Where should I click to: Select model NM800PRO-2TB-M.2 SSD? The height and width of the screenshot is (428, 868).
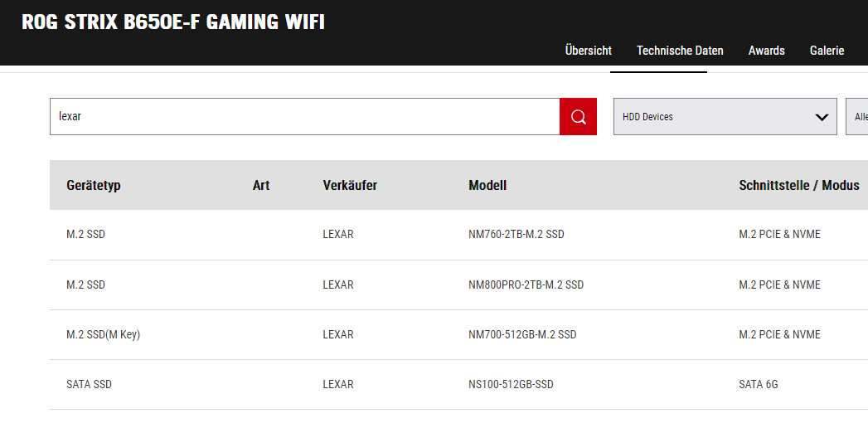526,285
